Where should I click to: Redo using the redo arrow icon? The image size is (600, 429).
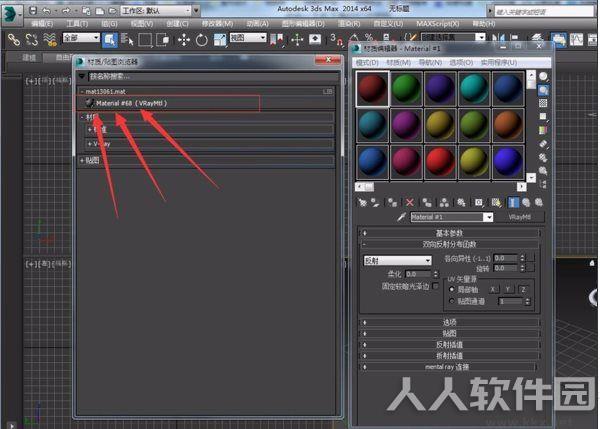[x=66, y=10]
